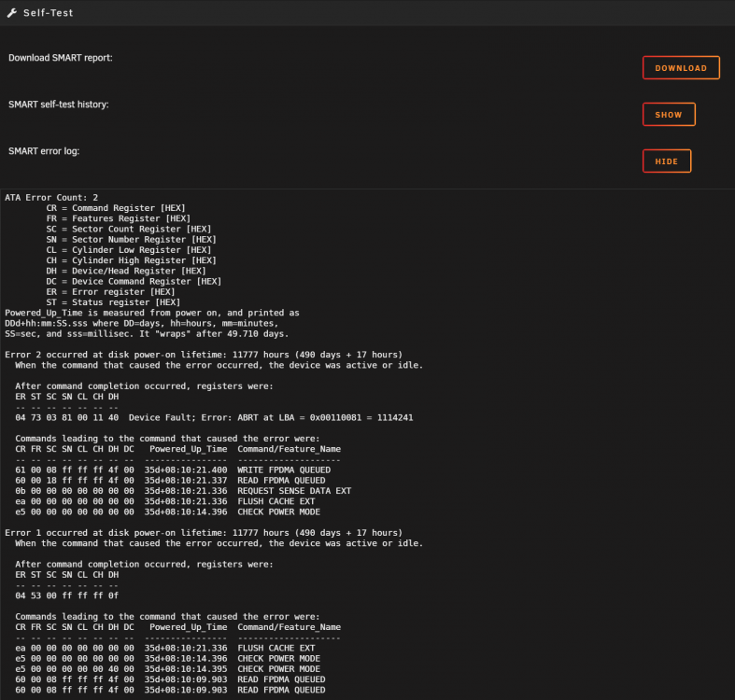Click the WRITE FPDMA QUEUED command row
Viewport: 735px width, 700px height.
(x=173, y=470)
